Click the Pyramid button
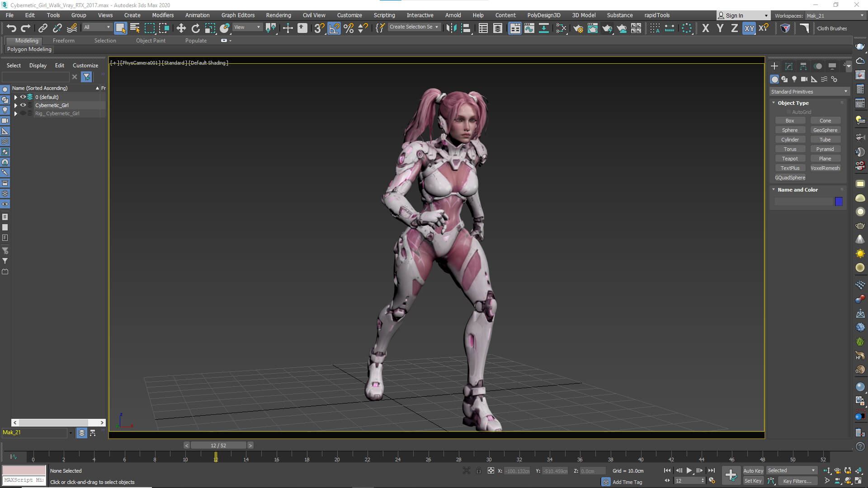 825,149
